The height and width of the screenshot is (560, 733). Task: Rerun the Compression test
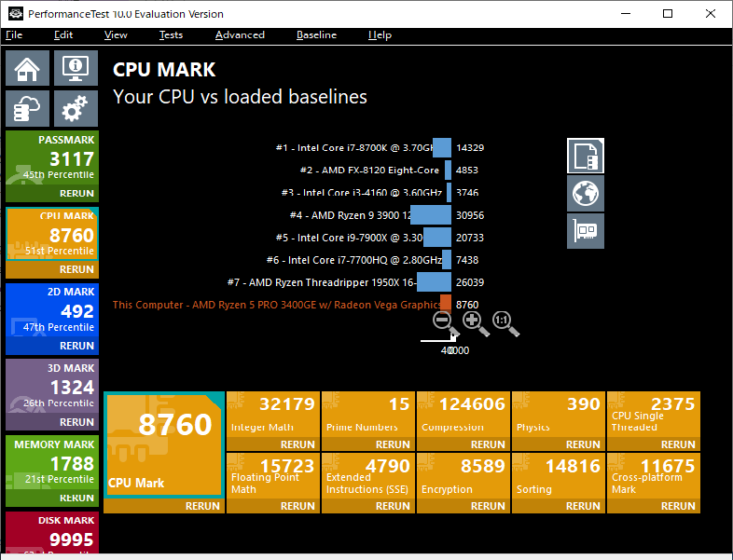(x=488, y=444)
